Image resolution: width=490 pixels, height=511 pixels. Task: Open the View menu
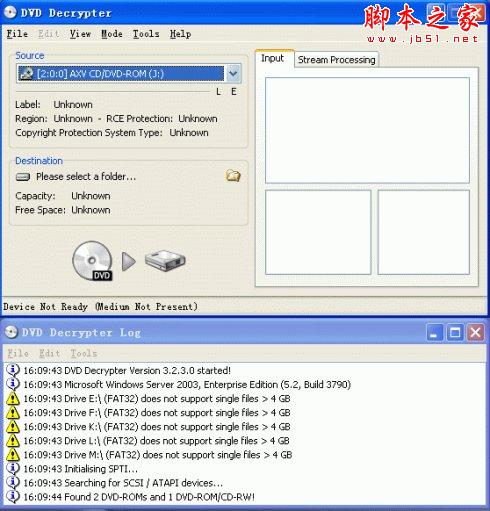[80, 34]
